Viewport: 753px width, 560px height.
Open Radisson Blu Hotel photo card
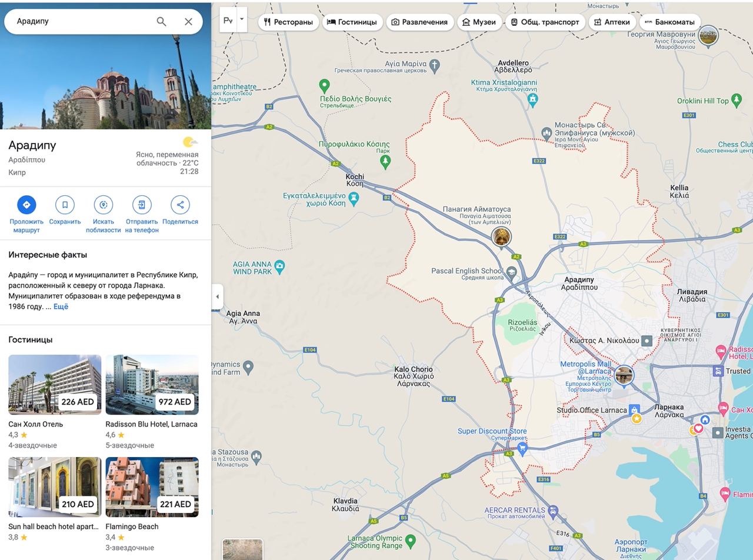tap(152, 385)
